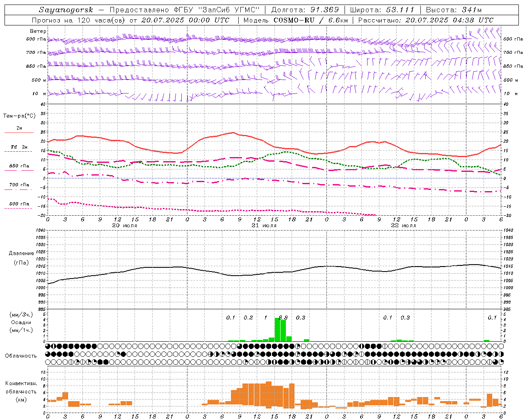Click the '10 м' wind level label on left
525x420 pixels.
pos(39,94)
